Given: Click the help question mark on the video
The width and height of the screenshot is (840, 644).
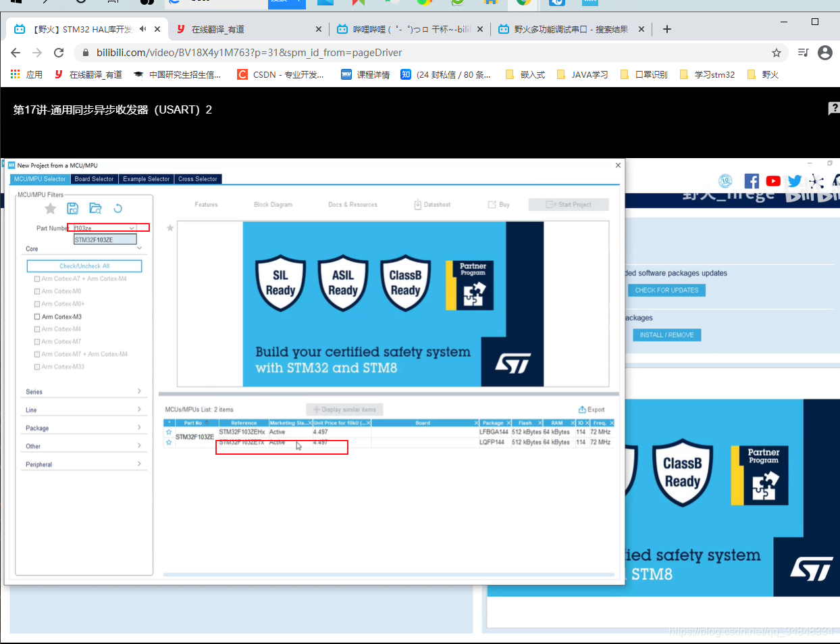Looking at the screenshot, I should point(834,108).
